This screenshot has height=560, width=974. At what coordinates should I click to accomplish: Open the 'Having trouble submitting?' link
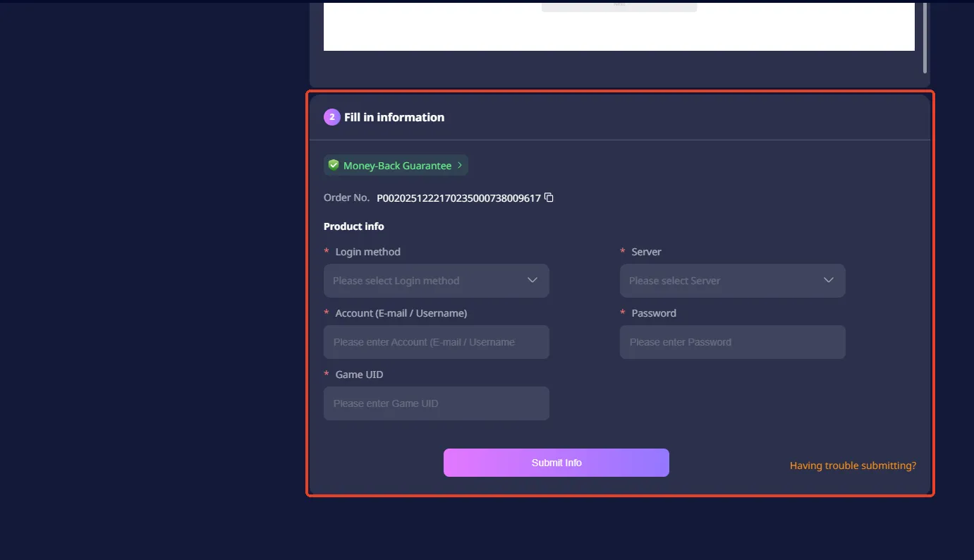coord(853,465)
